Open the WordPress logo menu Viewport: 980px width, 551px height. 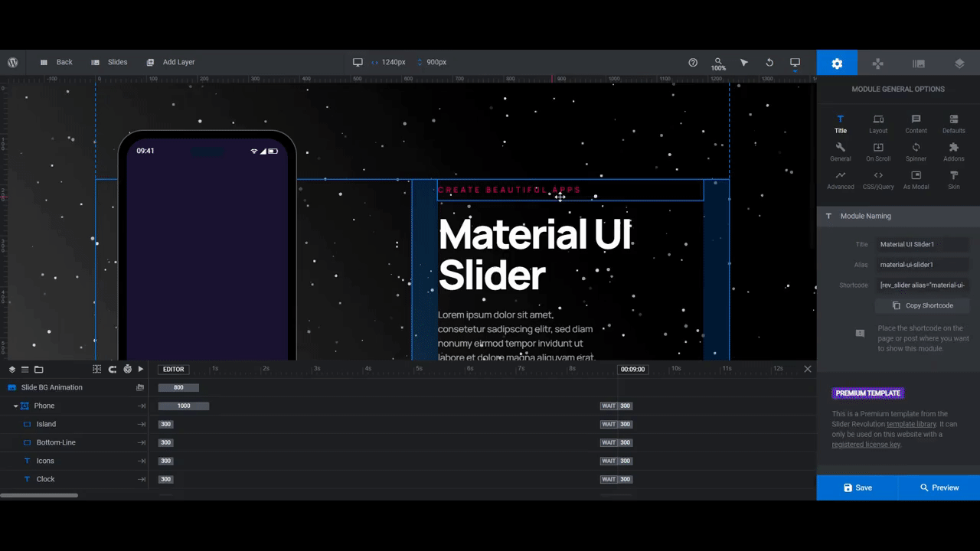(13, 63)
